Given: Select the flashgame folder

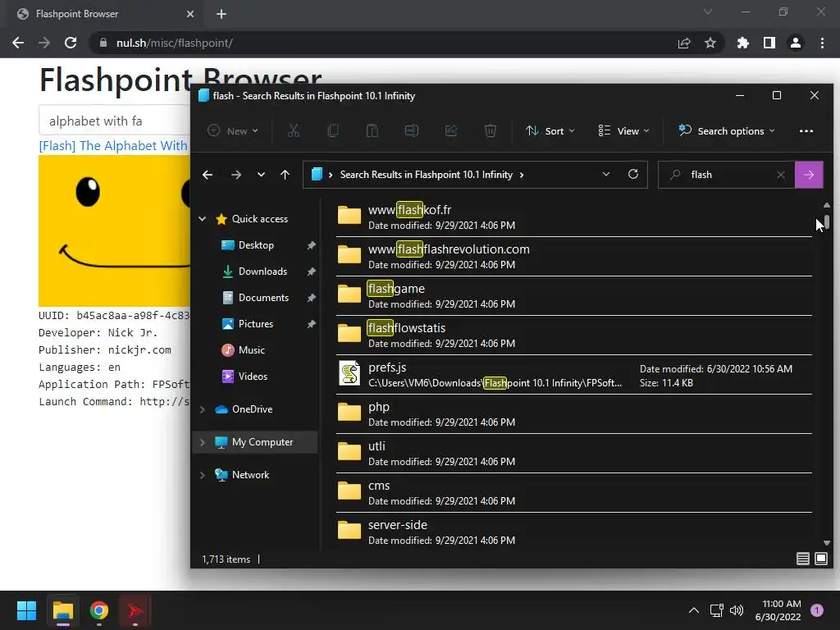Looking at the screenshot, I should [573, 295].
